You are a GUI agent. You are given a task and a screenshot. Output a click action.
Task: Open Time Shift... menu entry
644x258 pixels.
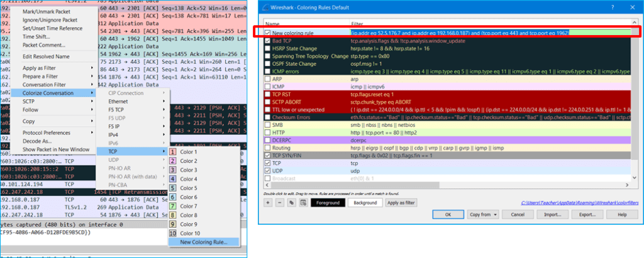tap(36, 36)
